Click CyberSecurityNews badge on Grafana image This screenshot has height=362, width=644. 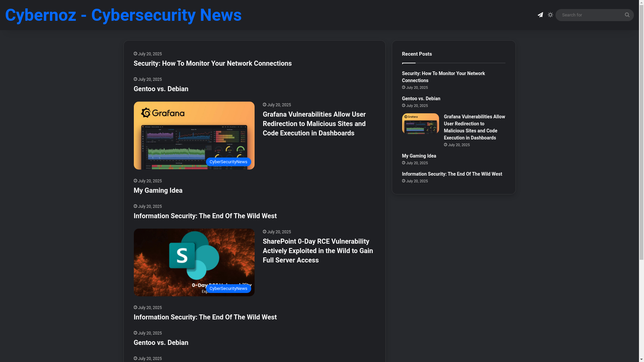coord(228,162)
